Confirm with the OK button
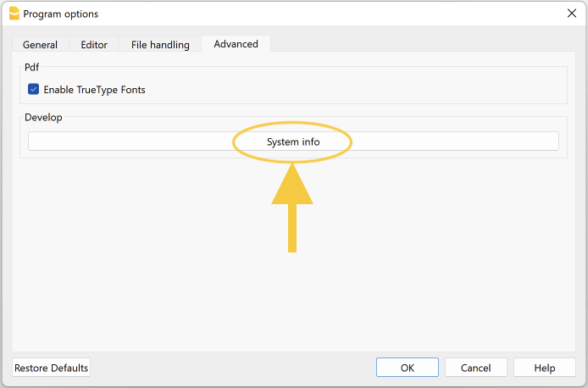Image resolution: width=588 pixels, height=388 pixels. pyautogui.click(x=407, y=368)
